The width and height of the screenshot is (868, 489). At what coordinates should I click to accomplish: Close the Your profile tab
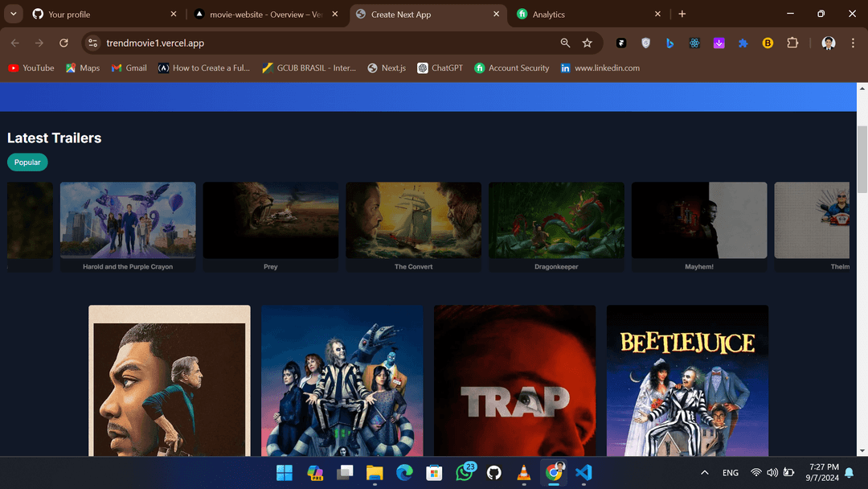174,14
